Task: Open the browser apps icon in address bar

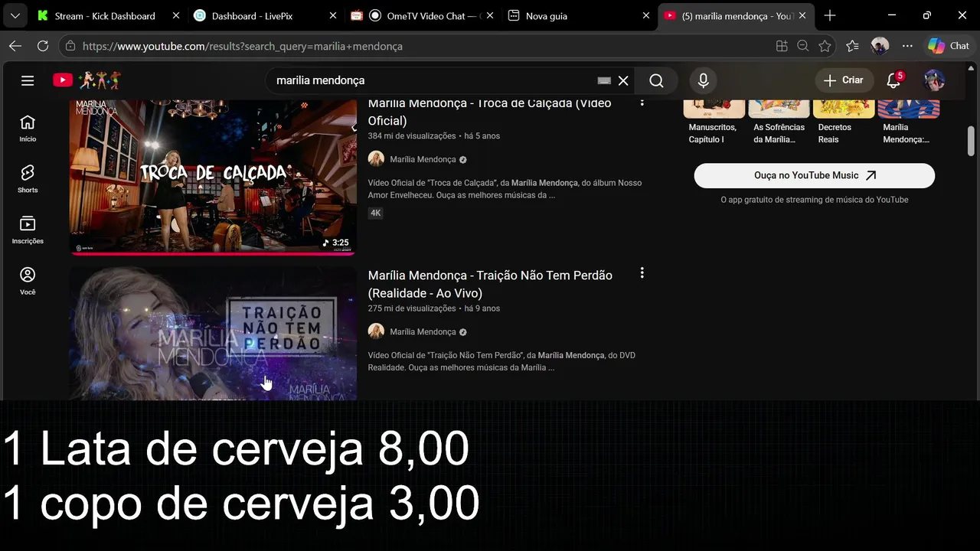Action: point(782,46)
